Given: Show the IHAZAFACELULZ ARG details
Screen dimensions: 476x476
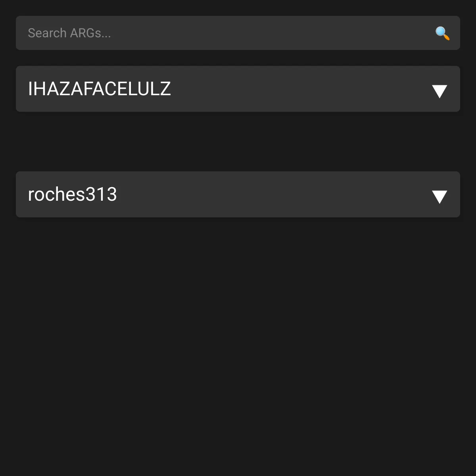Looking at the screenshot, I should (x=238, y=89).
